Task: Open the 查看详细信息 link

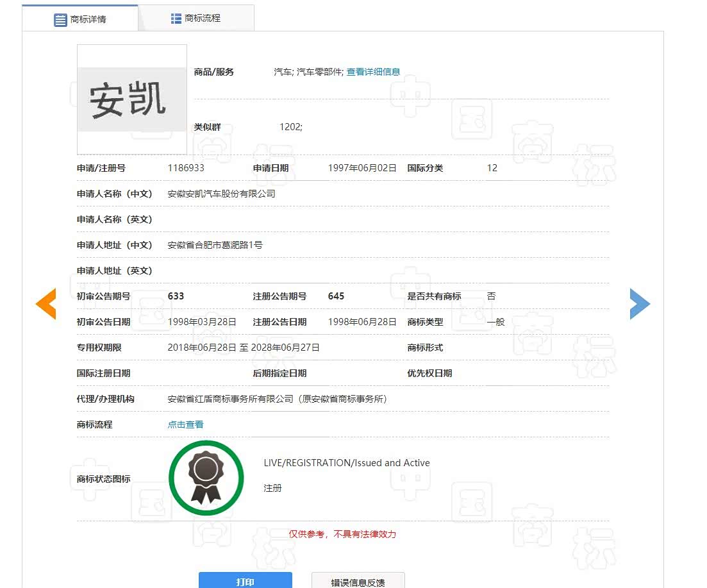Action: pos(373,72)
